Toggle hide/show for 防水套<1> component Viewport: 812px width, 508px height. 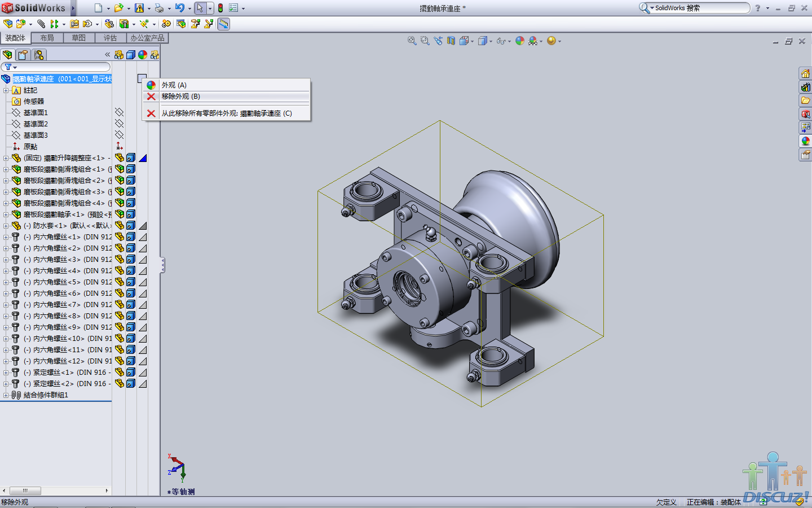(x=119, y=225)
